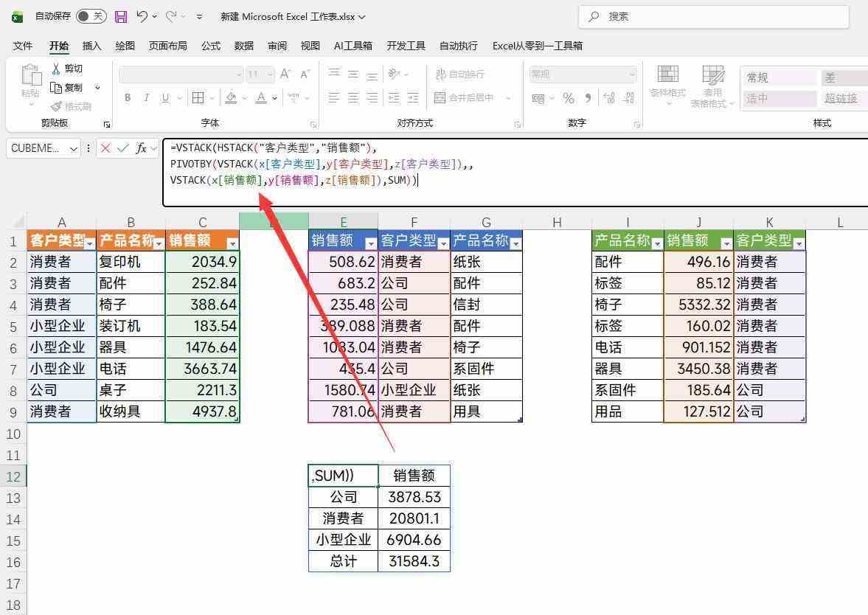The height and width of the screenshot is (615, 868).
Task: Select the 超链接 cell style
Action: (843, 99)
